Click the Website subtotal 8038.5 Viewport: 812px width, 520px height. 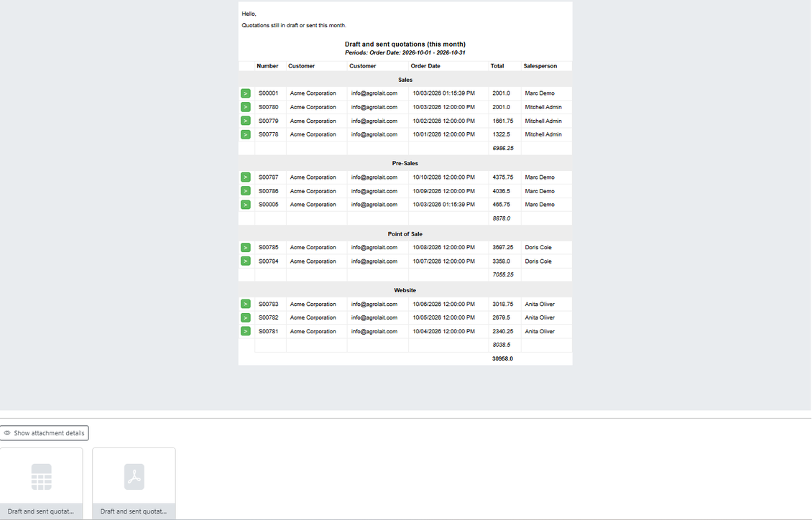point(502,345)
